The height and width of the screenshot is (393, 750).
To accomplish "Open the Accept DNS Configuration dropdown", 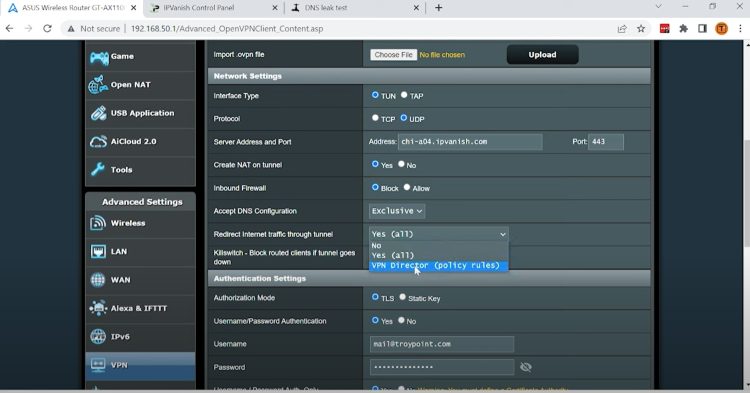I will point(397,211).
